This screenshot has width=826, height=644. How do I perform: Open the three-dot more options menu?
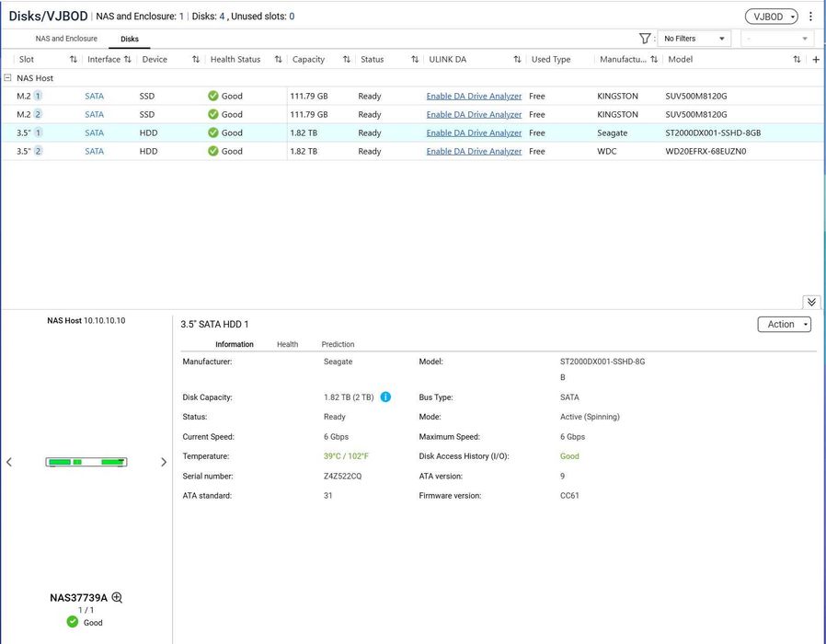pos(810,17)
